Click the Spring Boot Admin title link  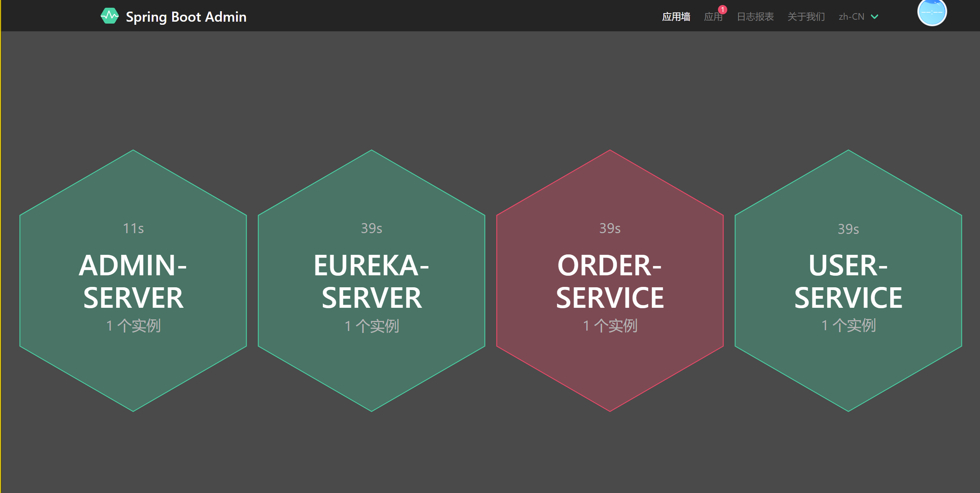click(x=186, y=17)
